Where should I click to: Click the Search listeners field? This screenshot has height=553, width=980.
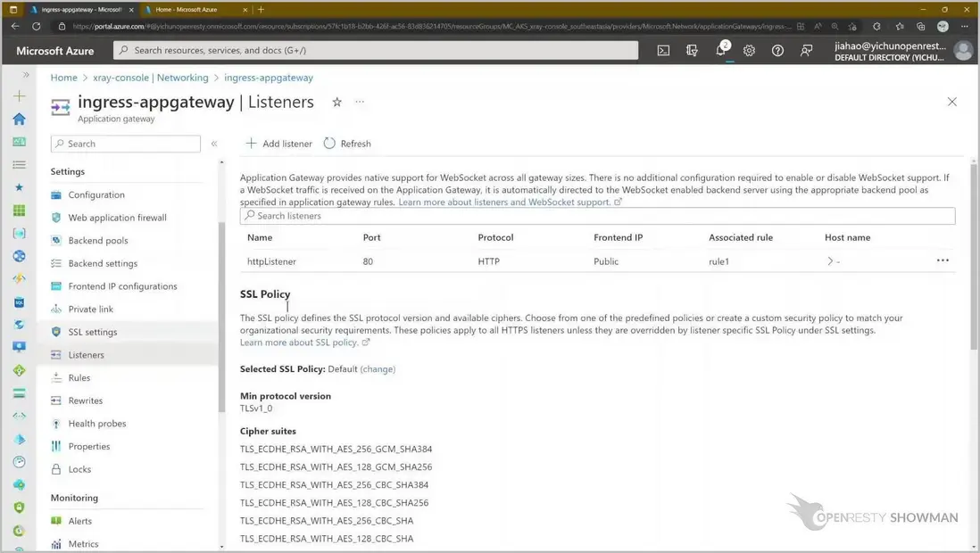tap(597, 216)
